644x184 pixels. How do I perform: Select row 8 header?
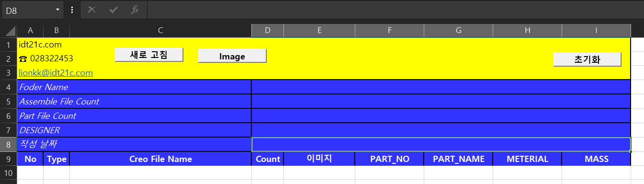point(9,144)
